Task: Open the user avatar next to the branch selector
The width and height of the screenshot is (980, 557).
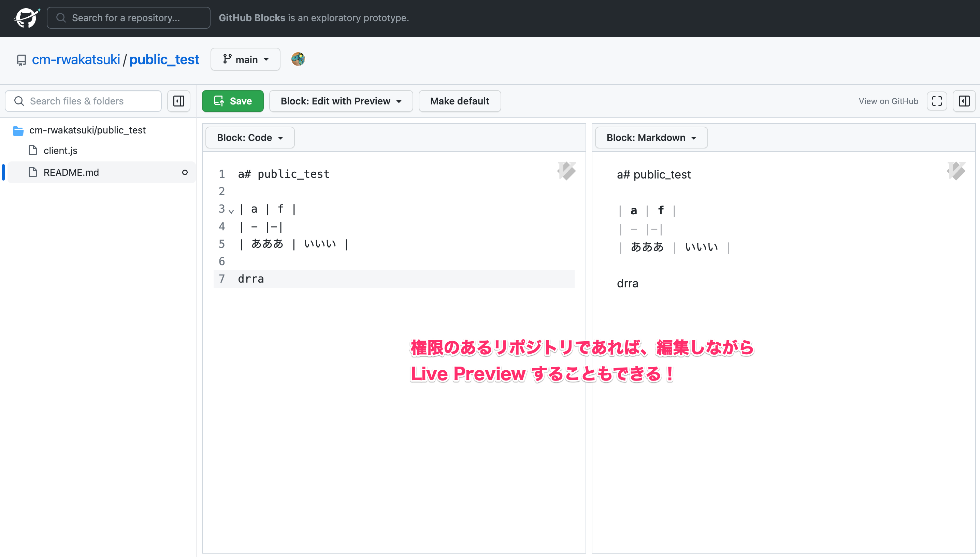Action: click(298, 59)
